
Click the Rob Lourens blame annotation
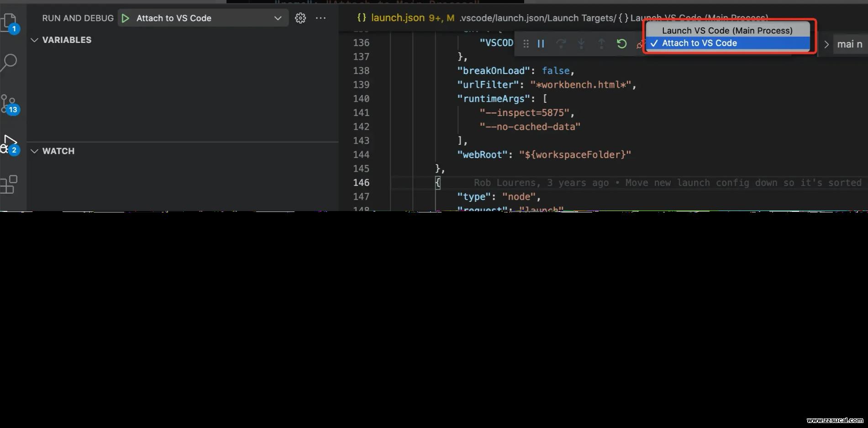pos(668,183)
